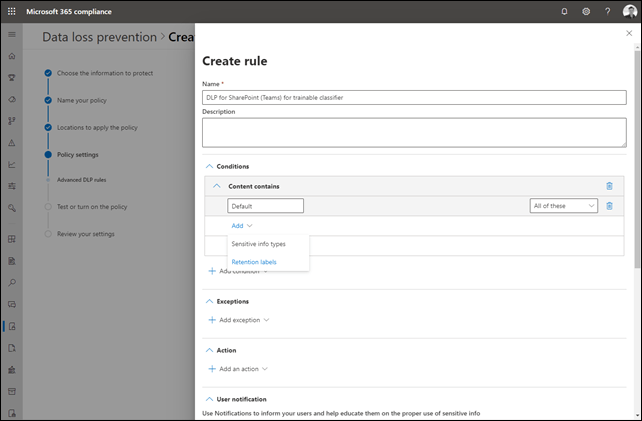Viewport: 642px width, 421px height.
Task: Close the Create rule panel
Action: pos(628,33)
